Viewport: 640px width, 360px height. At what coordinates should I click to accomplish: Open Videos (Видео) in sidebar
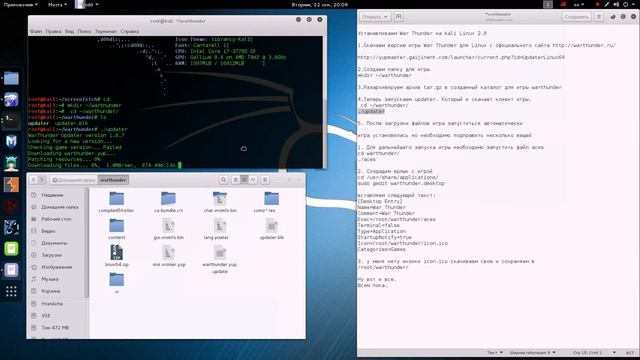[x=48, y=231]
